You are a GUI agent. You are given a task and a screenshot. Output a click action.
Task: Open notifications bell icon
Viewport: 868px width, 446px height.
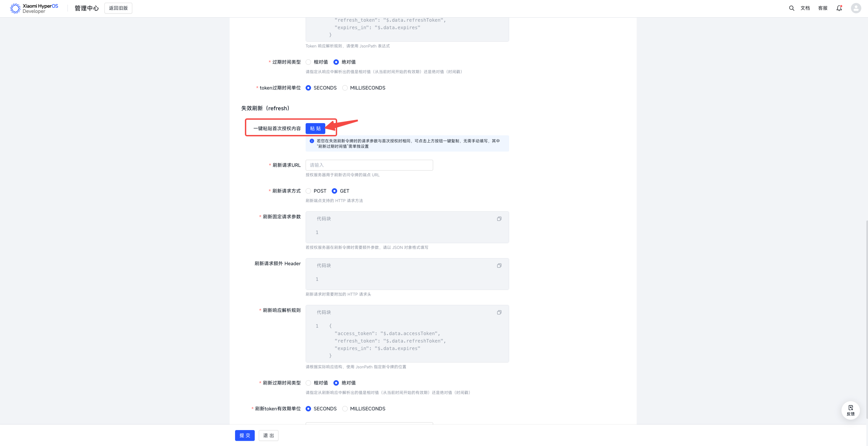coord(839,8)
